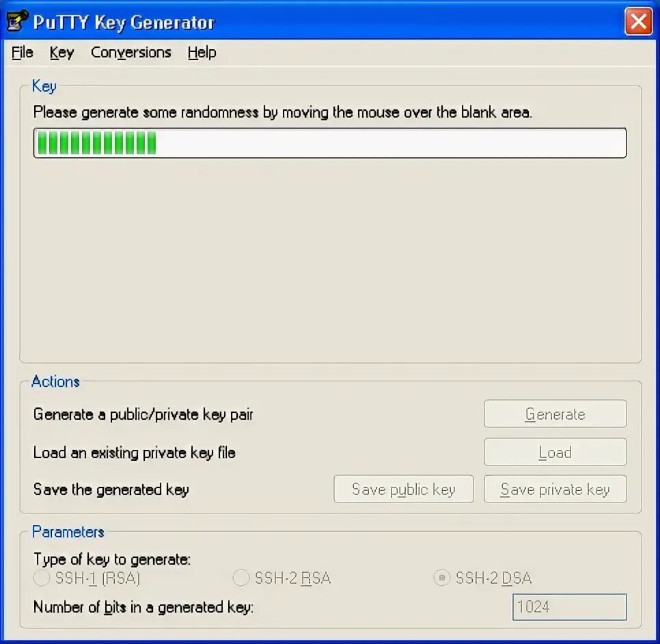Screen dimensions: 660x644
Task: Click Save private key button
Action: (555, 489)
